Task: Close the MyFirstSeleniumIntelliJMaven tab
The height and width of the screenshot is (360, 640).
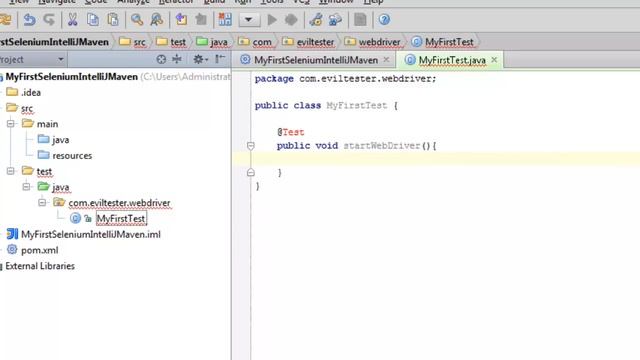Action: [386, 60]
